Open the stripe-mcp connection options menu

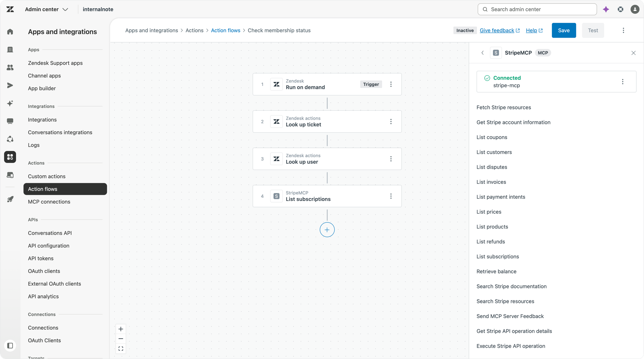pos(622,82)
